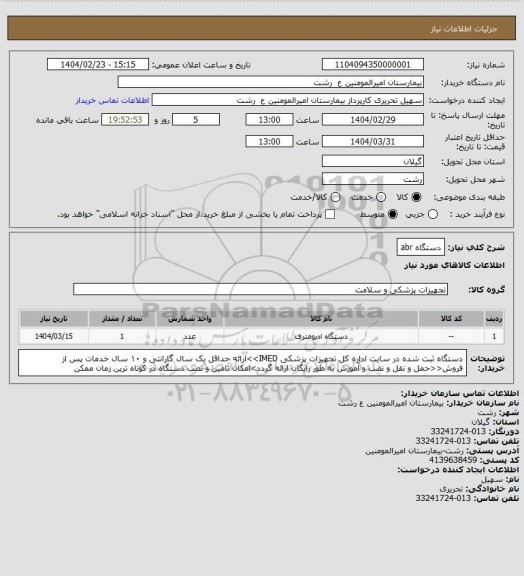Image resolution: width=524 pixels, height=576 pixels.
Task: Click the دستگاه ادیومتری item name cell
Action: tap(321, 336)
